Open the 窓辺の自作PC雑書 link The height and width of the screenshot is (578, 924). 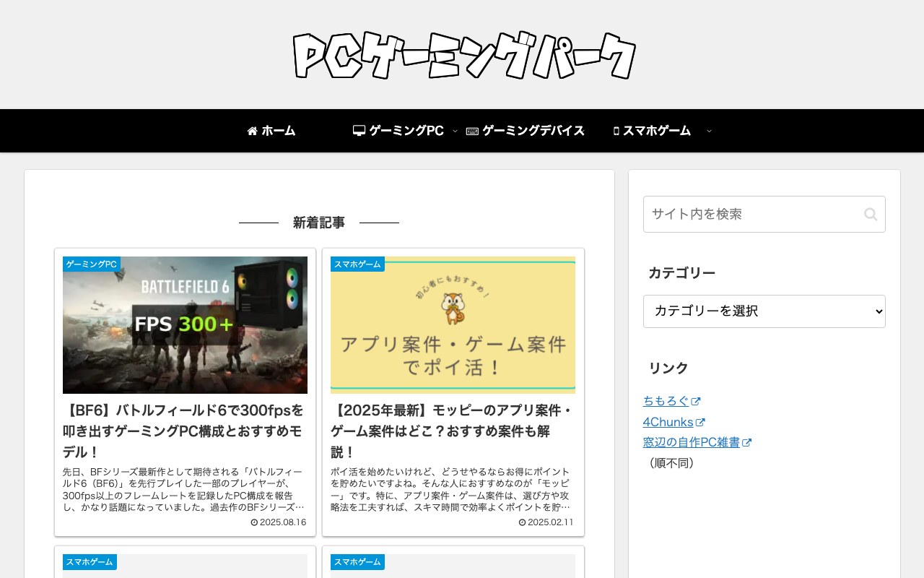[x=692, y=443]
